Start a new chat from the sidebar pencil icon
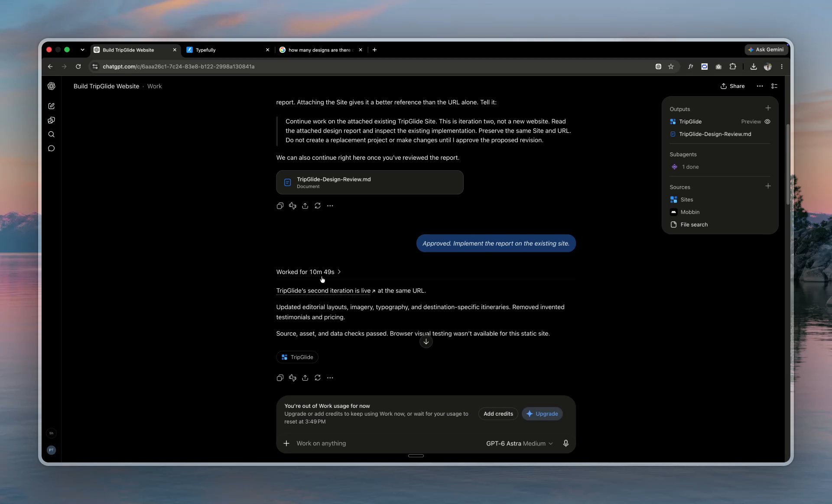Image resolution: width=832 pixels, height=504 pixels. point(51,106)
